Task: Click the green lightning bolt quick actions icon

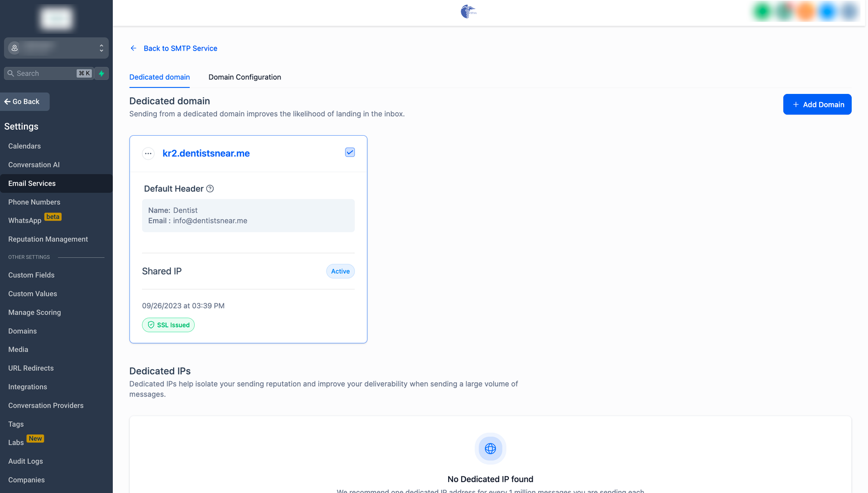Action: 101,73
